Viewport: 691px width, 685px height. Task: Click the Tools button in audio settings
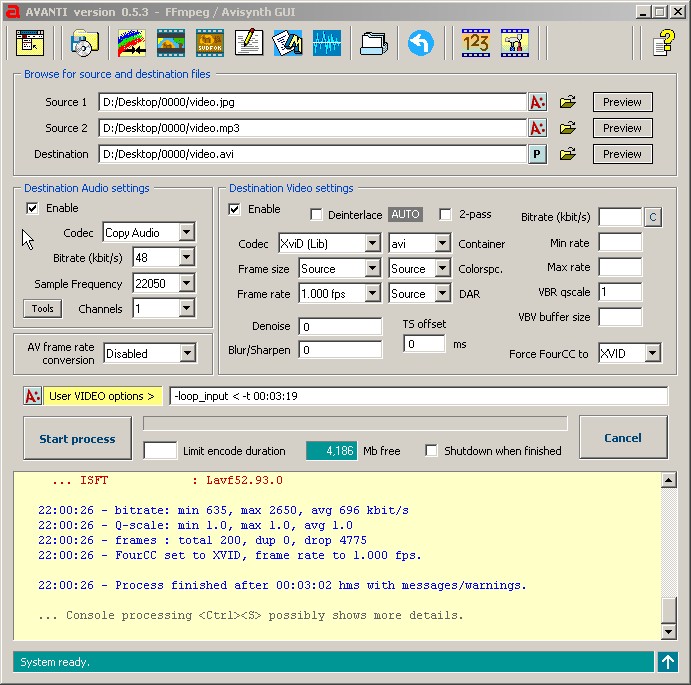[x=42, y=309]
